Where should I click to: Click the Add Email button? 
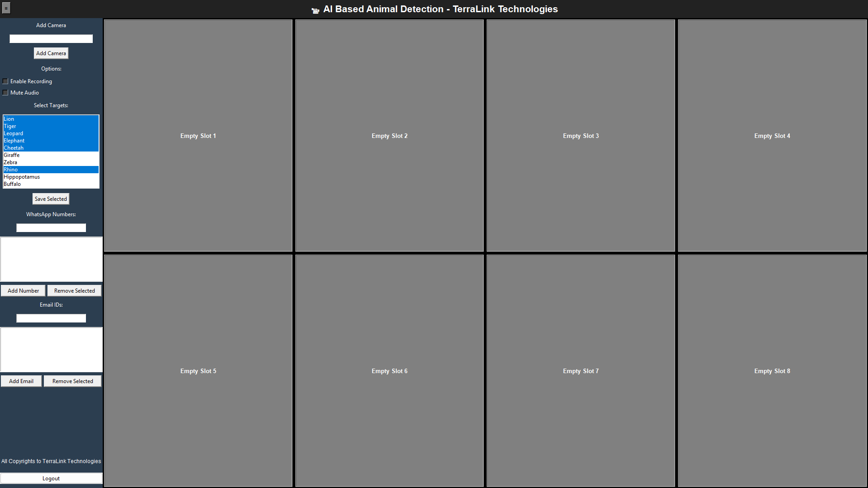(x=21, y=381)
